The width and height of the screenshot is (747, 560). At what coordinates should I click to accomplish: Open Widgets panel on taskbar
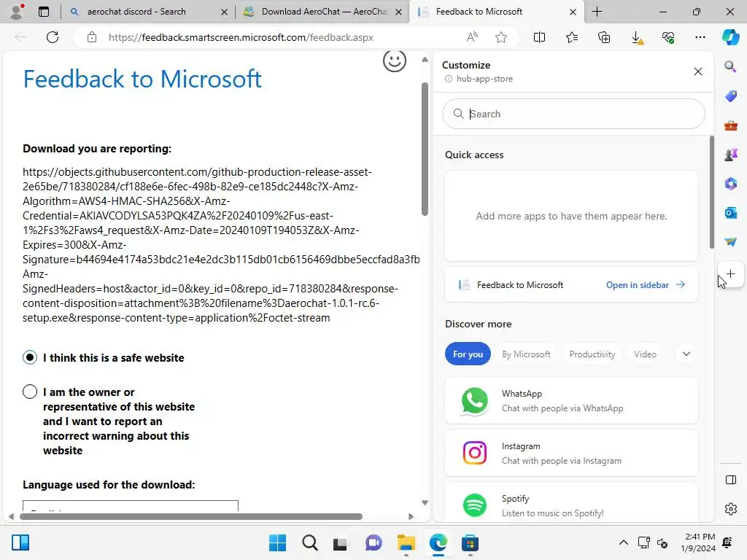click(x=20, y=542)
